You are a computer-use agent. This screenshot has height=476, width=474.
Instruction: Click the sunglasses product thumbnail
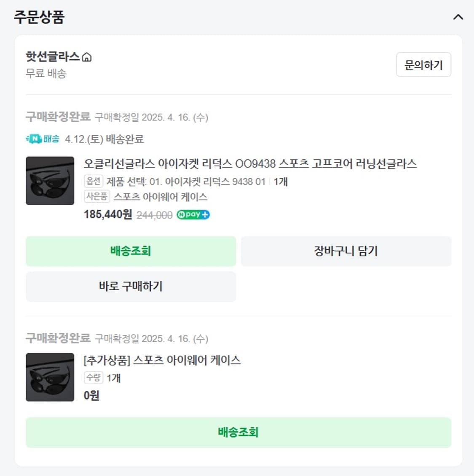(x=50, y=180)
